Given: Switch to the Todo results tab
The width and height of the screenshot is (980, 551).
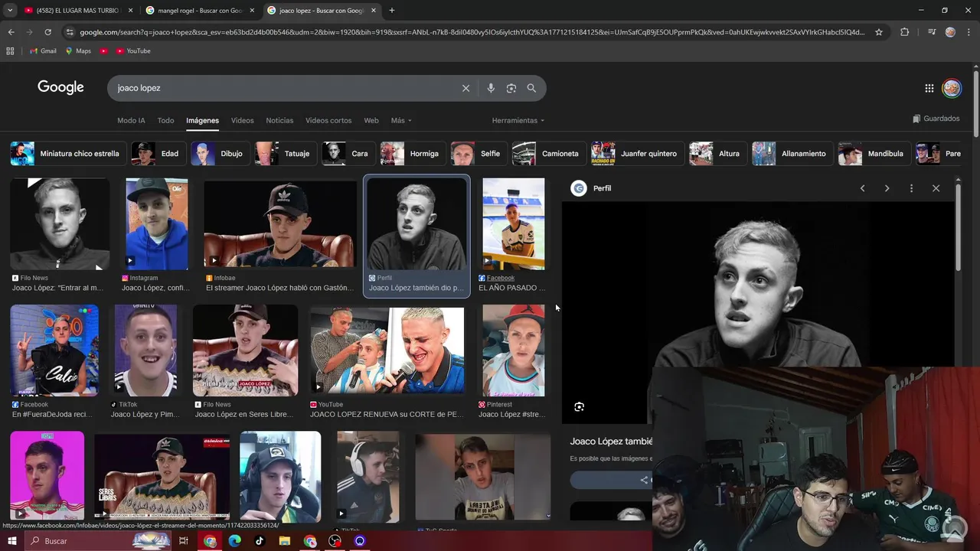Looking at the screenshot, I should point(165,121).
